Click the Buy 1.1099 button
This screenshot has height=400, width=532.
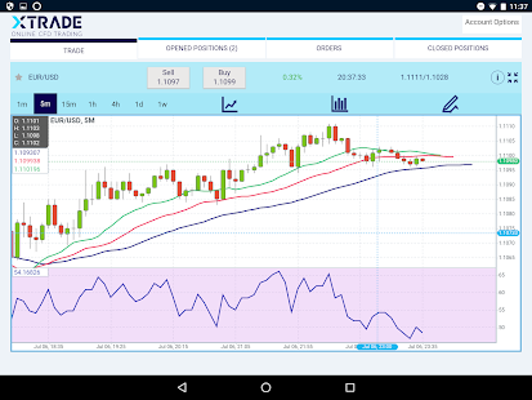[224, 77]
